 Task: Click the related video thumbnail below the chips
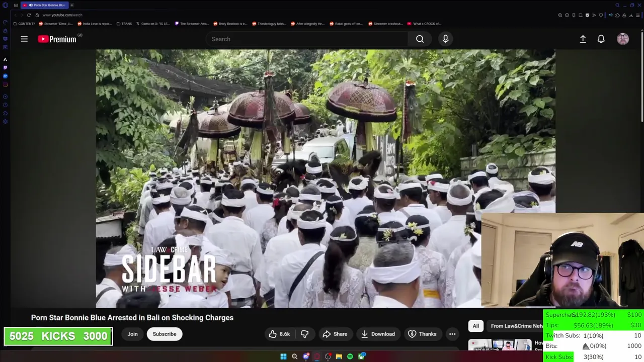(x=500, y=345)
